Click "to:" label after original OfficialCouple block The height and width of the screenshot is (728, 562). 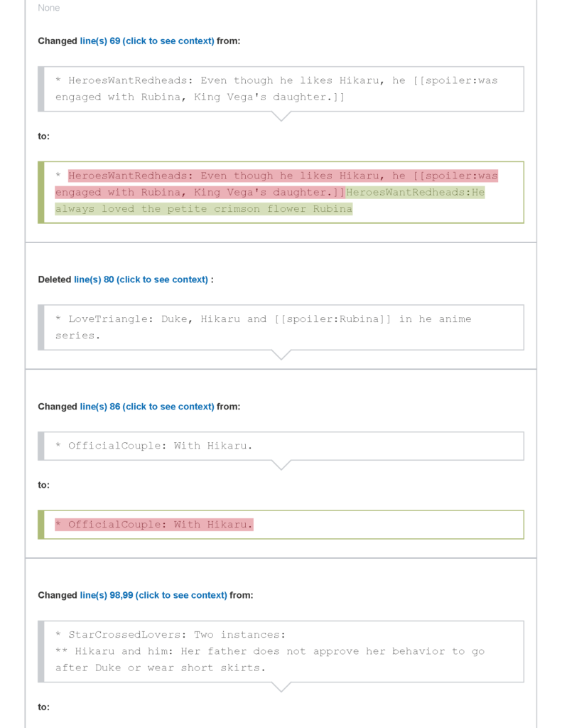tap(44, 485)
